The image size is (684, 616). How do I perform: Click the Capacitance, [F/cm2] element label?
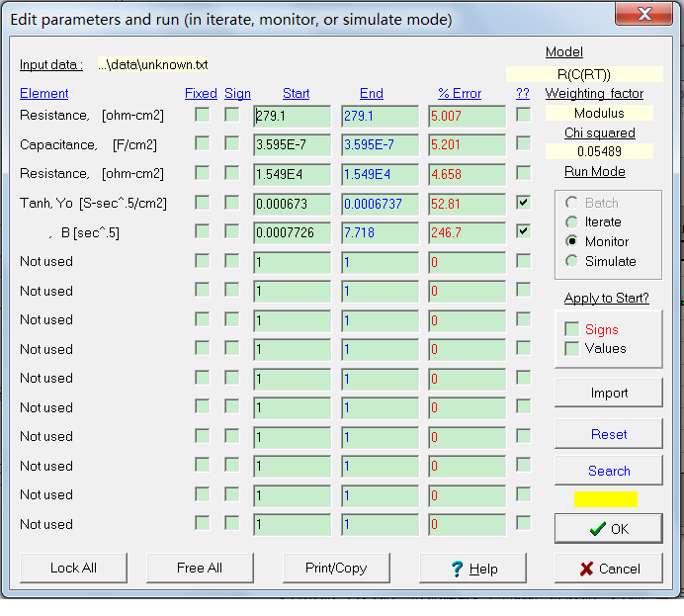point(88,144)
